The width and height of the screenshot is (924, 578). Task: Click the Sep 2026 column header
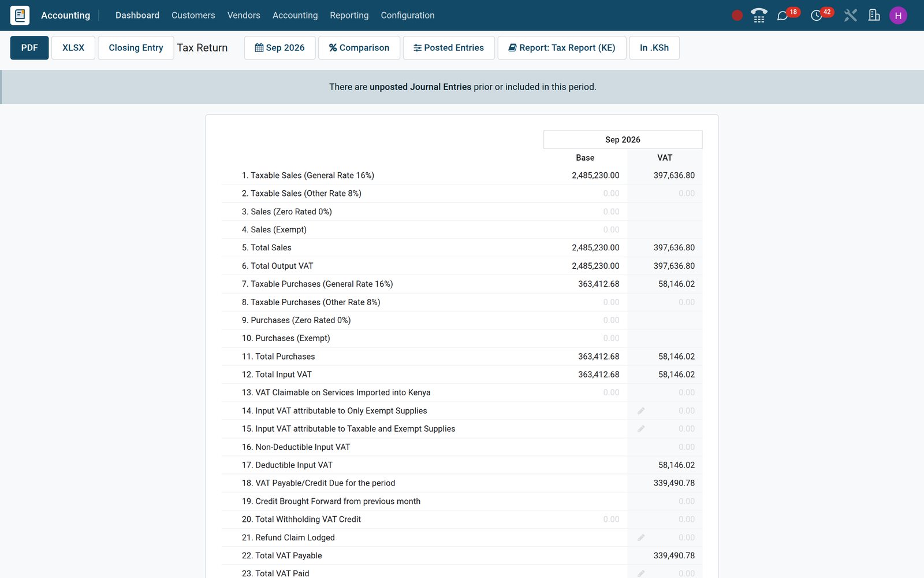(x=623, y=140)
